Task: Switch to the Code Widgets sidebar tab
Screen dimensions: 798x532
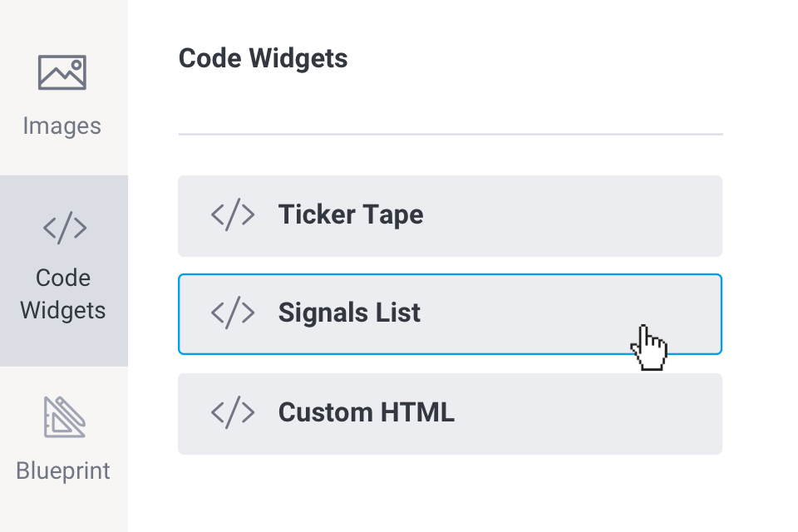Action: point(63,270)
